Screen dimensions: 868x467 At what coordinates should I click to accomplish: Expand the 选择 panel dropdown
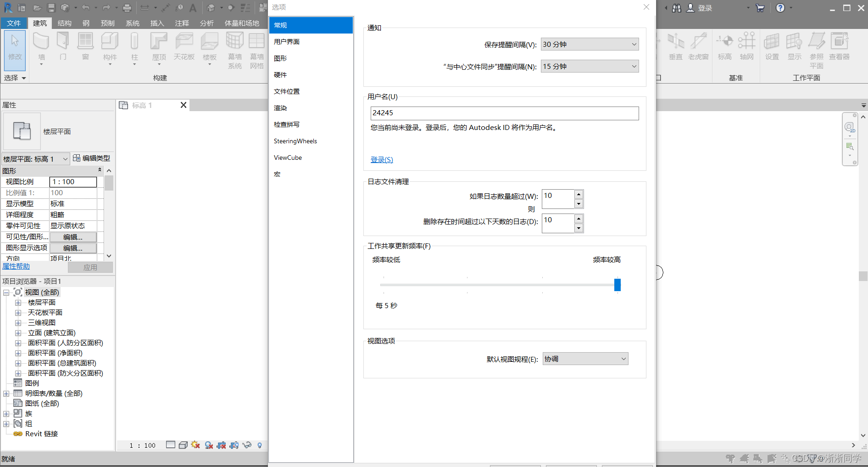(15, 78)
